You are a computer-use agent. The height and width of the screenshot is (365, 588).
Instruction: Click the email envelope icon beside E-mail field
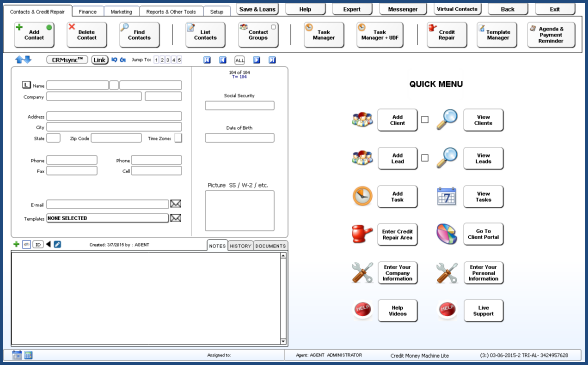176,204
